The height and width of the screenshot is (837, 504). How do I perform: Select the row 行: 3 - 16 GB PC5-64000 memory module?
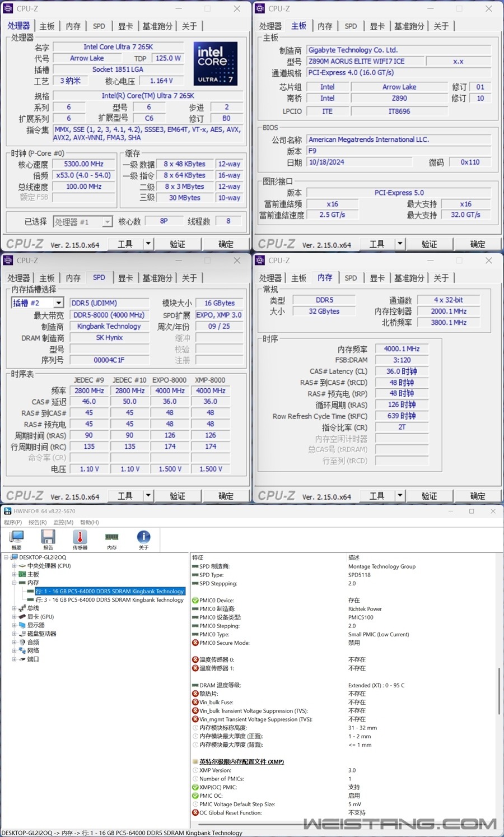109,600
